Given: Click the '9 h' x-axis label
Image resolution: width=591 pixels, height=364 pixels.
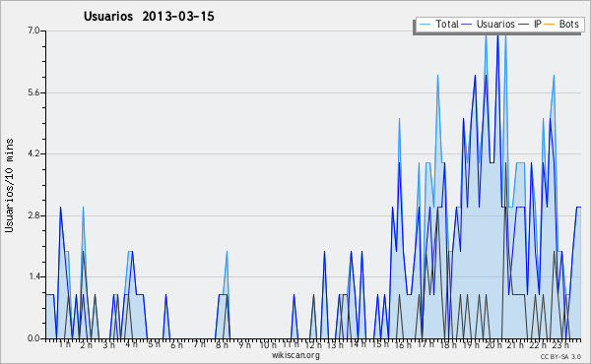Looking at the screenshot, I should tap(244, 344).
